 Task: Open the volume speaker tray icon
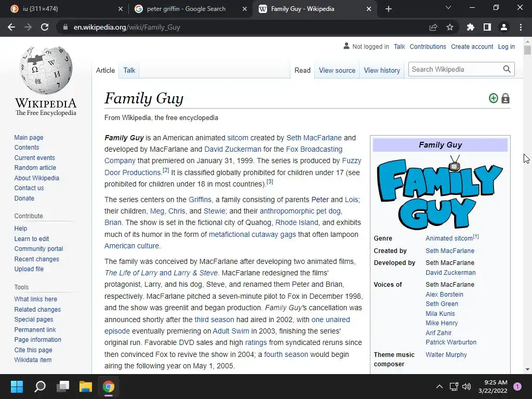[x=467, y=387]
